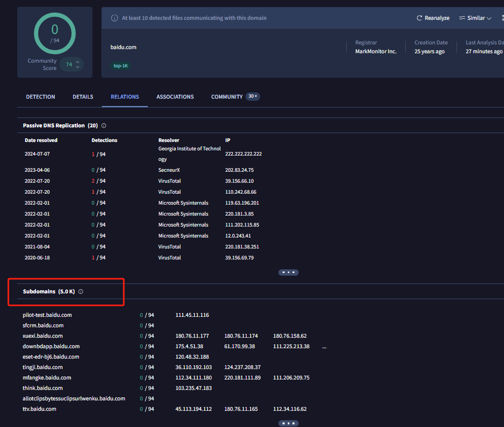Click IP 112.34.116.62
Screen dimensions: 504x427
pos(290,409)
